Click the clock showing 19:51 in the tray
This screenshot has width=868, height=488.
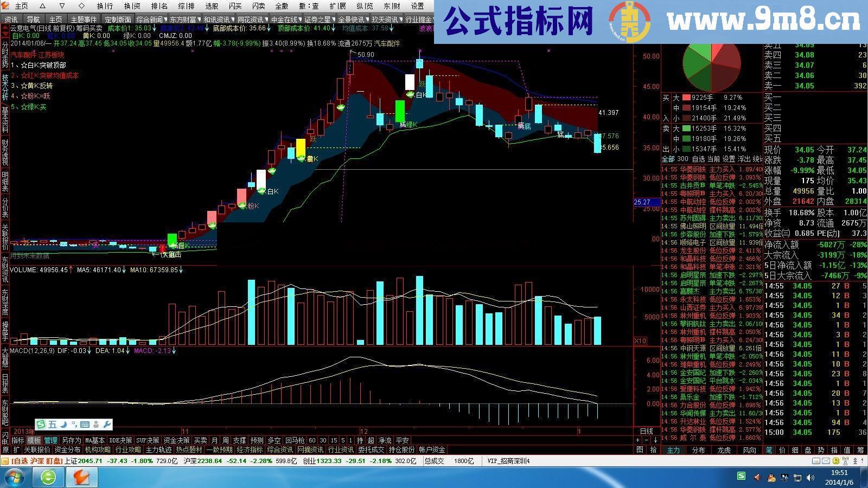tap(840, 473)
